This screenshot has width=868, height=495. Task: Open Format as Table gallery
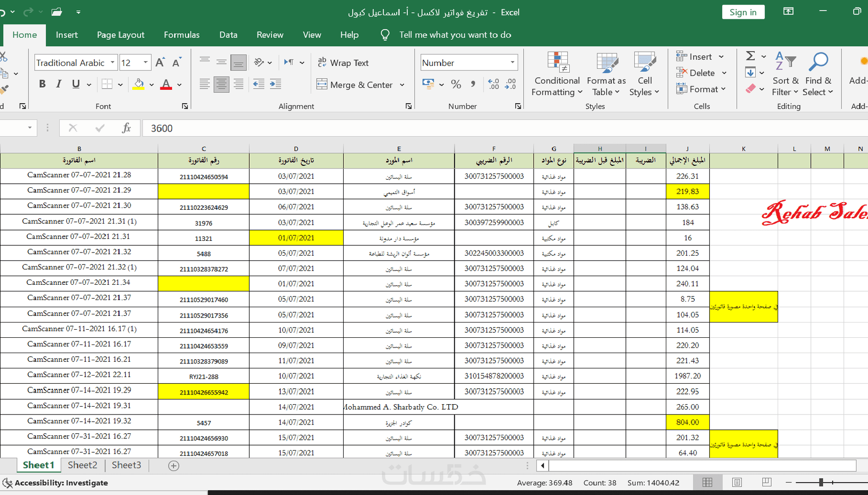point(606,74)
